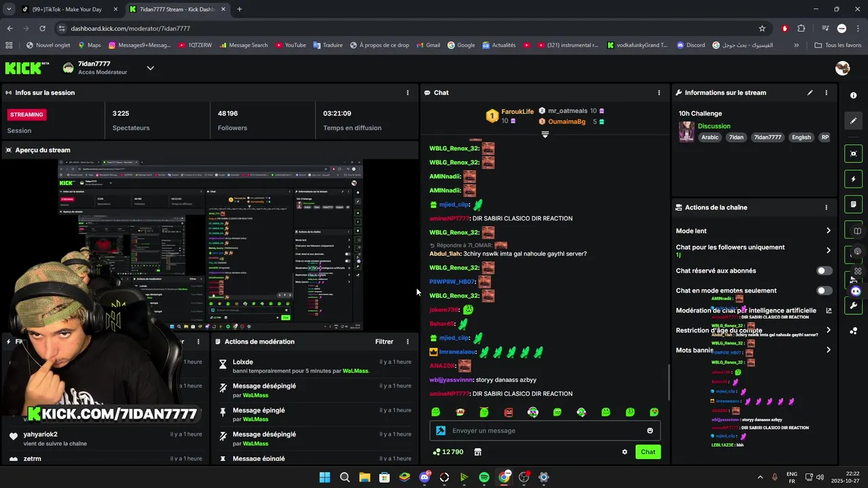The image size is (868, 488).
Task: Open the chat emoji picker in the message box
Action: point(650,430)
